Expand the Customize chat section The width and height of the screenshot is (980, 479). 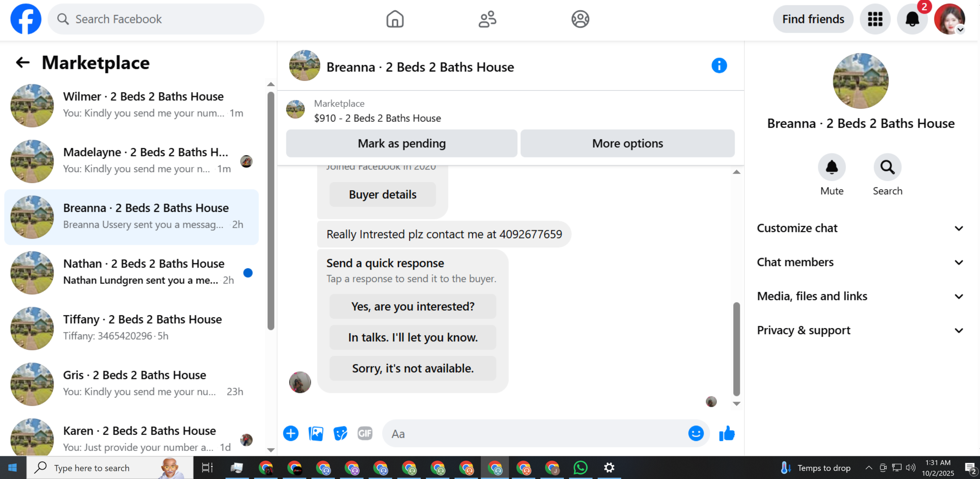(x=860, y=228)
